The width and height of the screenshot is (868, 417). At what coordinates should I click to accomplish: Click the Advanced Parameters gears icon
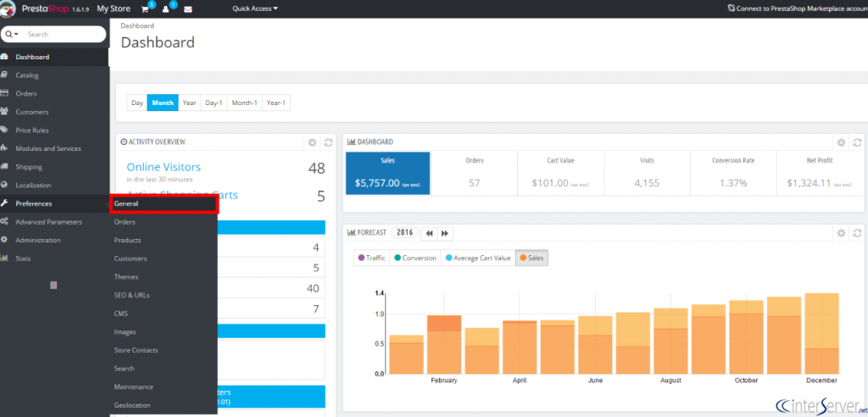[4, 221]
